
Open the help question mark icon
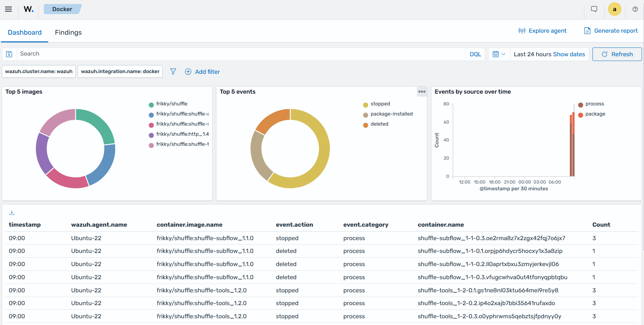point(635,9)
